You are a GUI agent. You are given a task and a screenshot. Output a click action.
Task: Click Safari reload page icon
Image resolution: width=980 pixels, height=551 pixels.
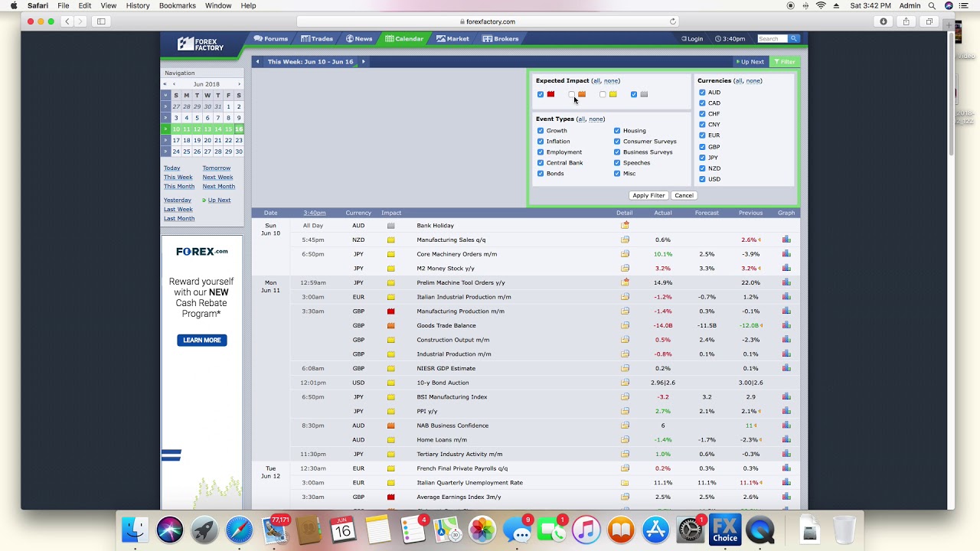(673, 21)
